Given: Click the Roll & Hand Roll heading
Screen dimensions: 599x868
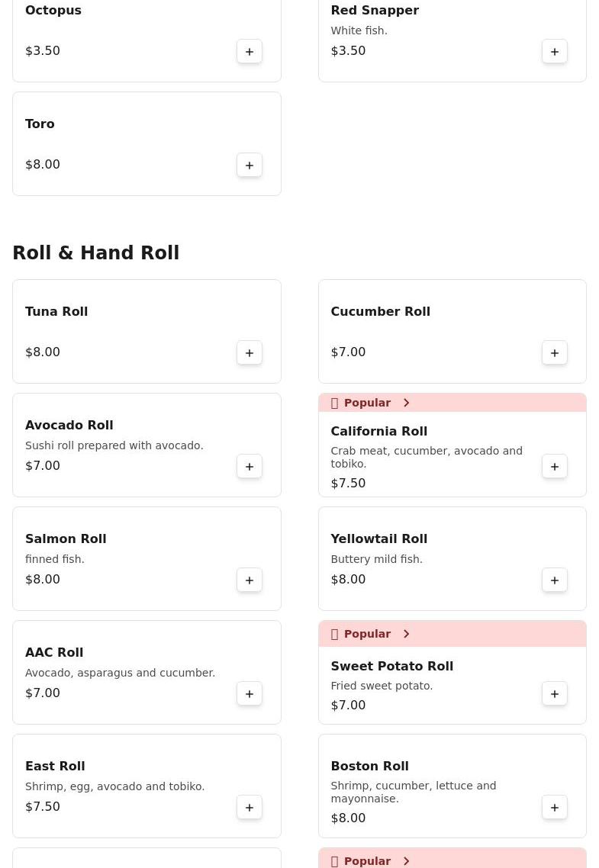Looking at the screenshot, I should (x=96, y=253).
